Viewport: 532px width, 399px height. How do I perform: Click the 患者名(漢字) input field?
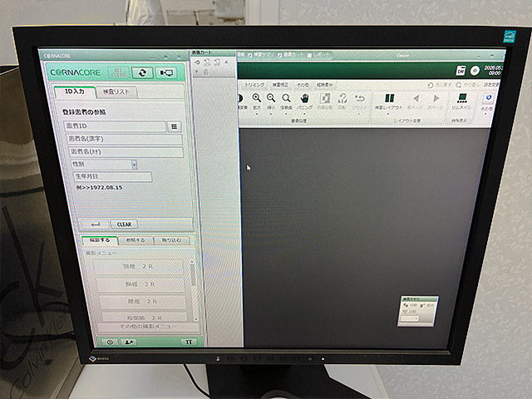click(x=124, y=139)
